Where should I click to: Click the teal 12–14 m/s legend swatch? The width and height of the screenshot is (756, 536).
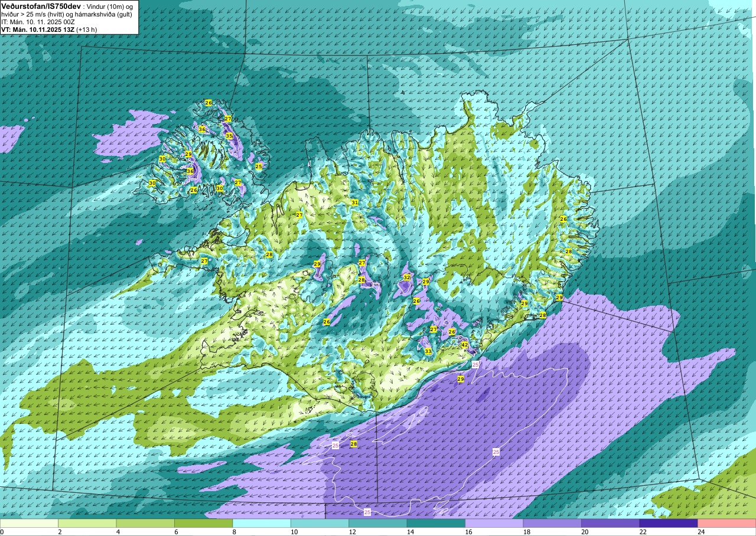point(378,523)
